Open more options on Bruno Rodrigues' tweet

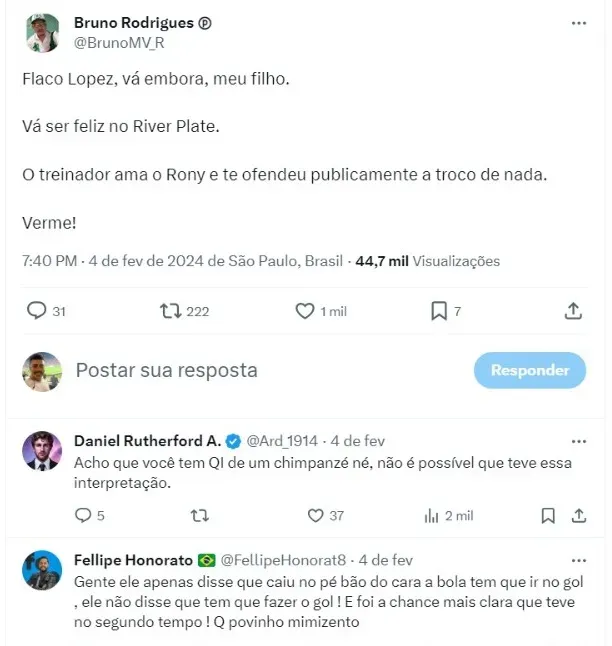pyautogui.click(x=579, y=23)
